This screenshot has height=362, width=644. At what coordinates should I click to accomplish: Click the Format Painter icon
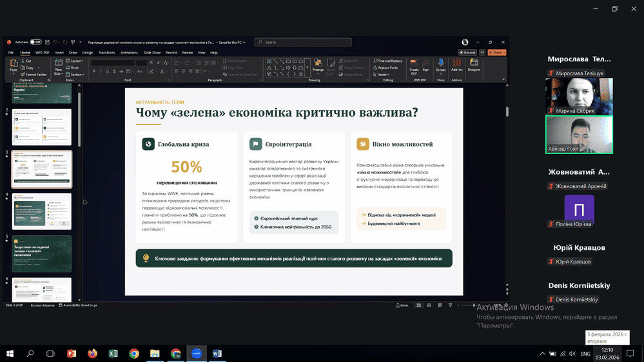(x=23, y=74)
